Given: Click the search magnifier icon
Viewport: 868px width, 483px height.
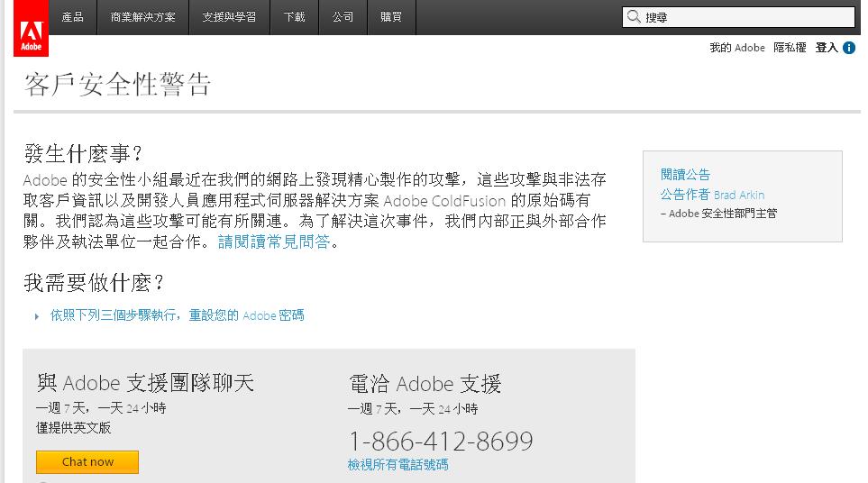Looking at the screenshot, I should (x=634, y=16).
